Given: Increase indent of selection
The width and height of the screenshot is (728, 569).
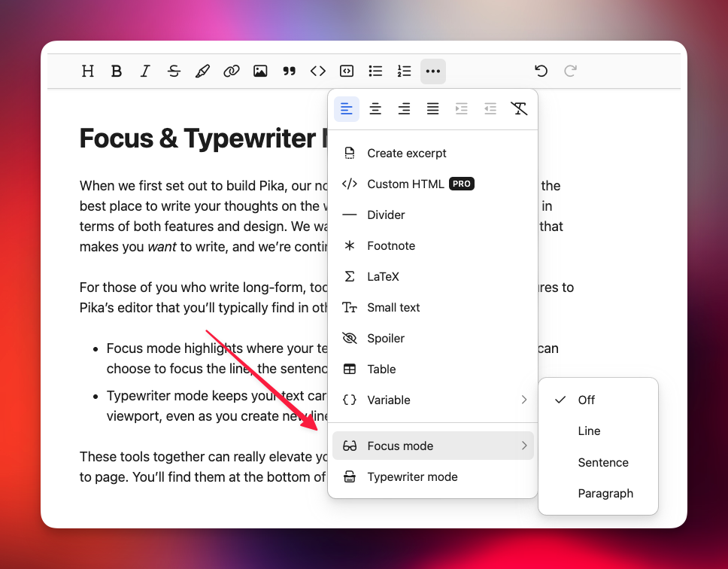Looking at the screenshot, I should 462,108.
